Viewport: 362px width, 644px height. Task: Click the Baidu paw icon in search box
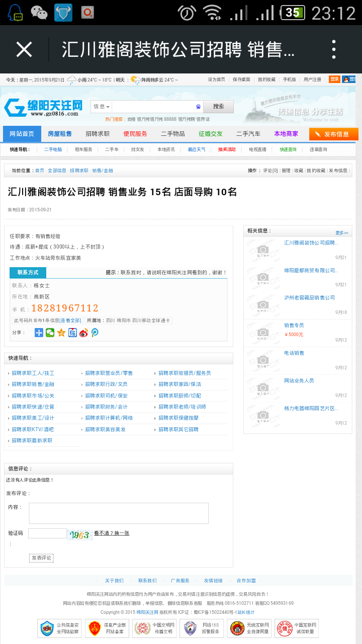[x=198, y=107]
